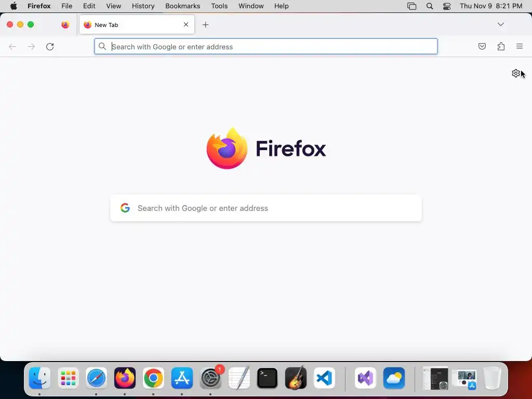The image size is (532, 399).
Task: Open the App Store-badged thumbnail in Dock
Action: 464,379
